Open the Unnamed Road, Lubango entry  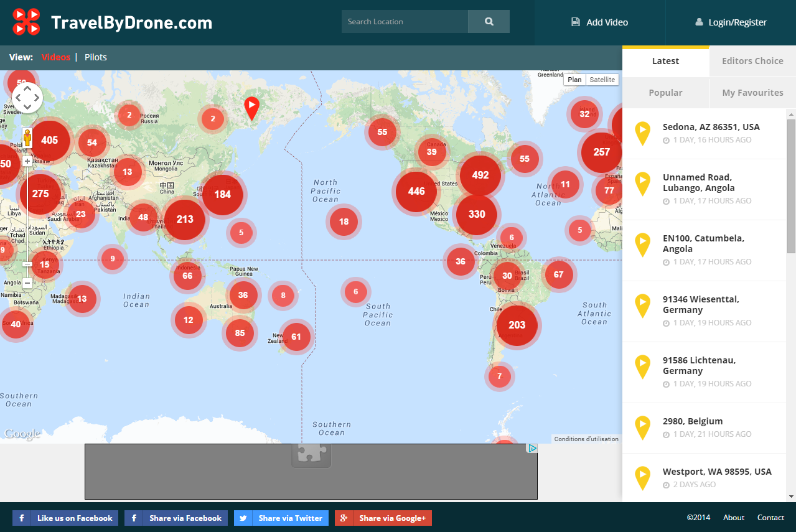[x=705, y=189]
